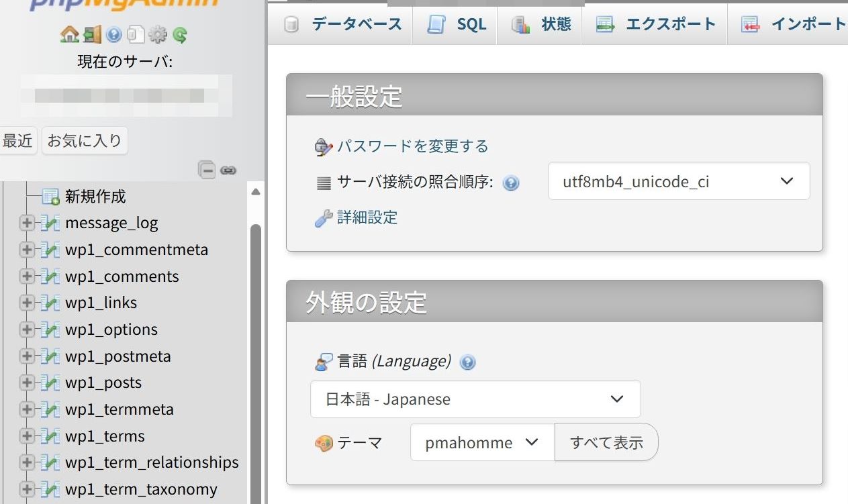Switch to the 状態 tab
The height and width of the screenshot is (504, 848).
pos(540,25)
